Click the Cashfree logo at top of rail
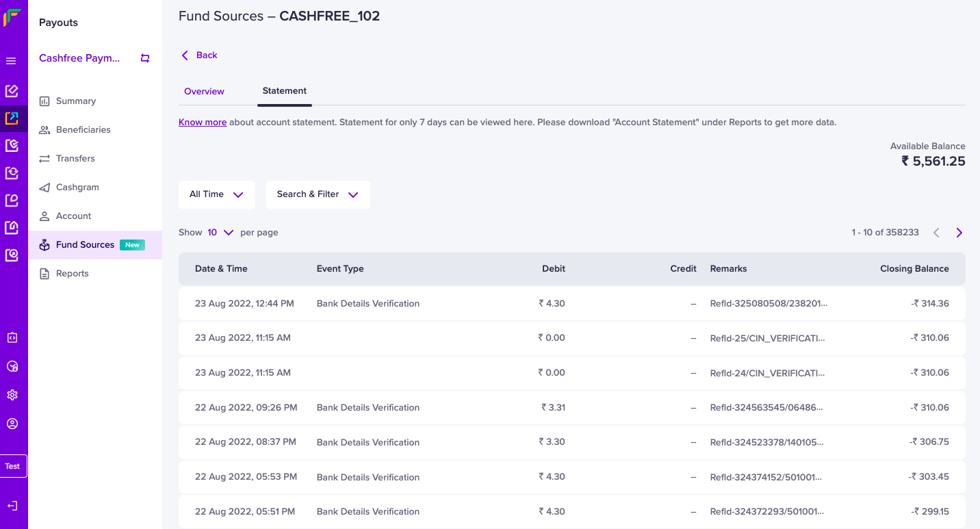The width and height of the screenshot is (980, 529). pos(12,17)
